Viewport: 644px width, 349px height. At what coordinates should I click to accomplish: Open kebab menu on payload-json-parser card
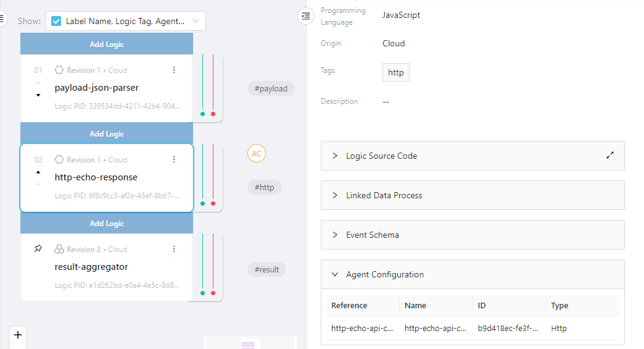pyautogui.click(x=174, y=70)
